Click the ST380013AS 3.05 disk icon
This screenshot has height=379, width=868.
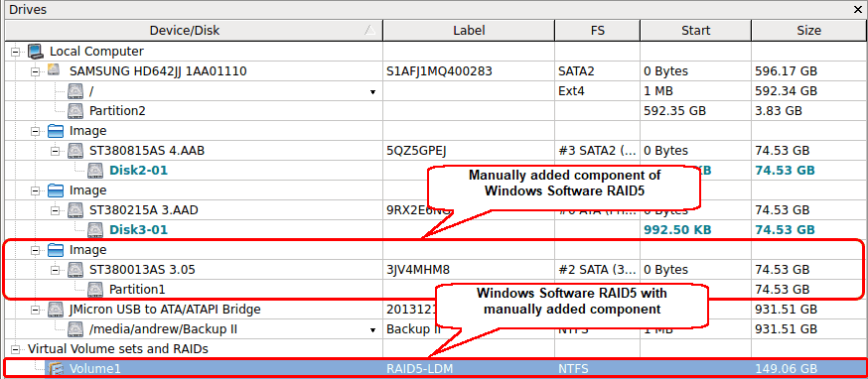pyautogui.click(x=75, y=270)
